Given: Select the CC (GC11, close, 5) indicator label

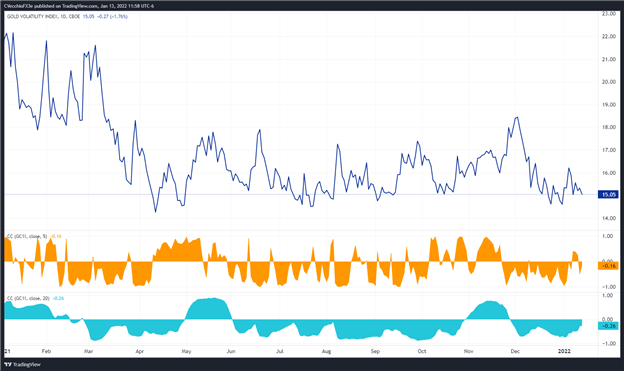Looking at the screenshot, I should click(x=27, y=236).
